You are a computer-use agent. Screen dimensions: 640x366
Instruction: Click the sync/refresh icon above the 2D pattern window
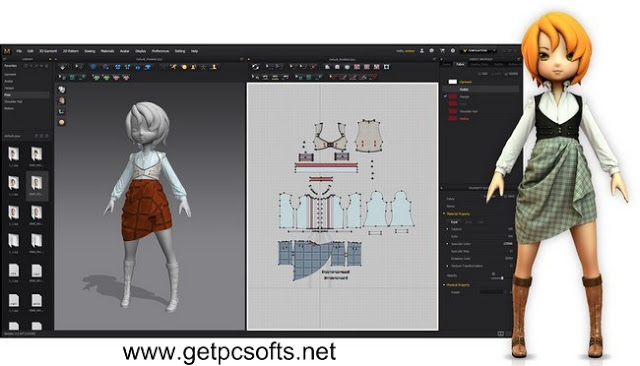click(255, 67)
